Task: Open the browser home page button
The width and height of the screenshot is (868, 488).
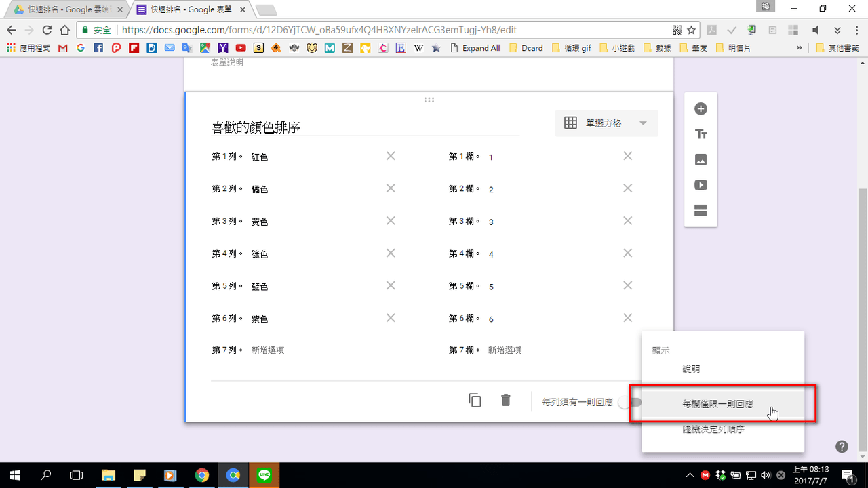Action: pyautogui.click(x=64, y=30)
